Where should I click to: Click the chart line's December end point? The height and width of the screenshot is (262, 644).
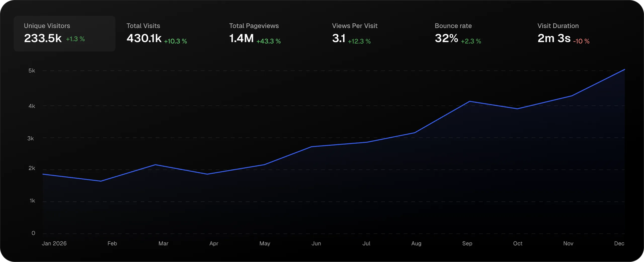pyautogui.click(x=625, y=69)
